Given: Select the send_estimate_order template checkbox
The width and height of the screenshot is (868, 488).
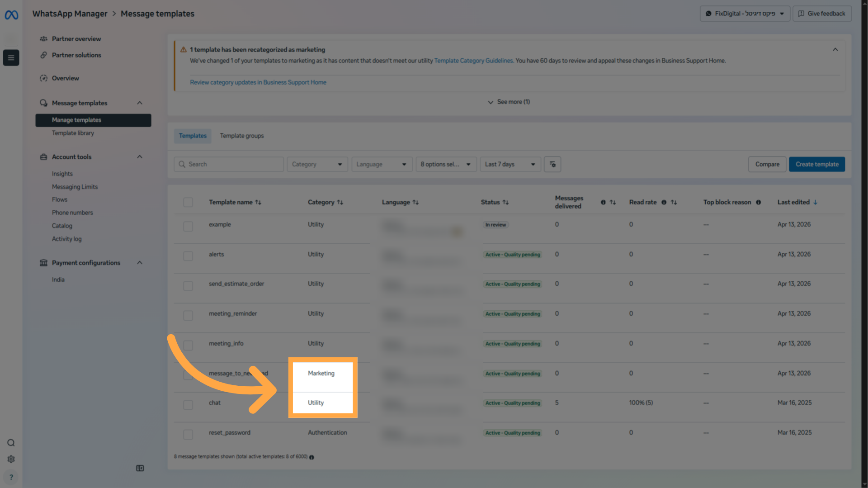Looking at the screenshot, I should pos(188,286).
